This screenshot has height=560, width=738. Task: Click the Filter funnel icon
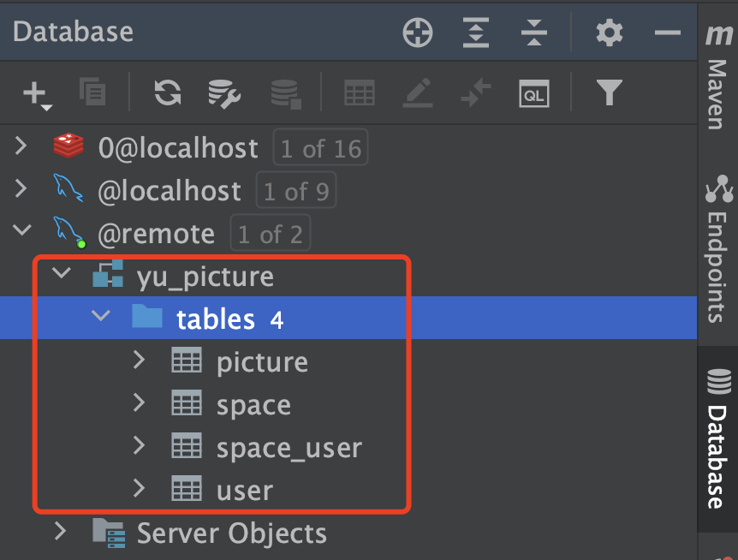609,92
